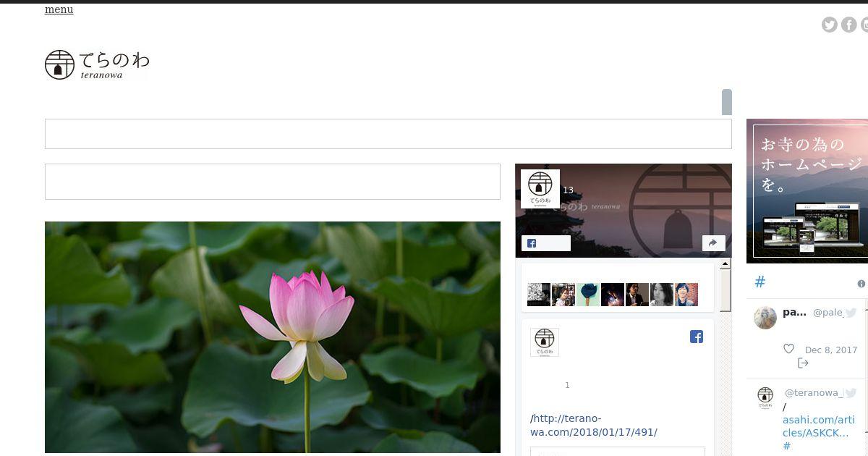Click the number 13 in Facebook banner
The height and width of the screenshot is (456, 868).
tap(568, 190)
